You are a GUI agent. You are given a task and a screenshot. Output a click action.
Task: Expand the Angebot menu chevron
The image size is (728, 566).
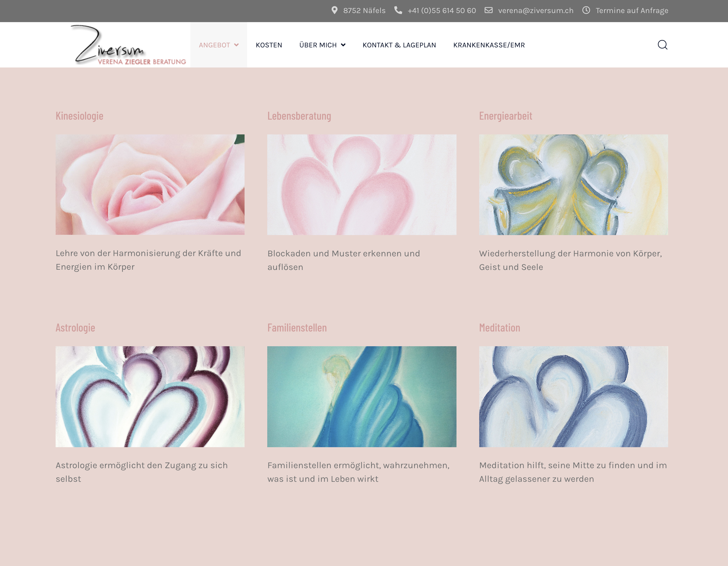pyautogui.click(x=236, y=45)
